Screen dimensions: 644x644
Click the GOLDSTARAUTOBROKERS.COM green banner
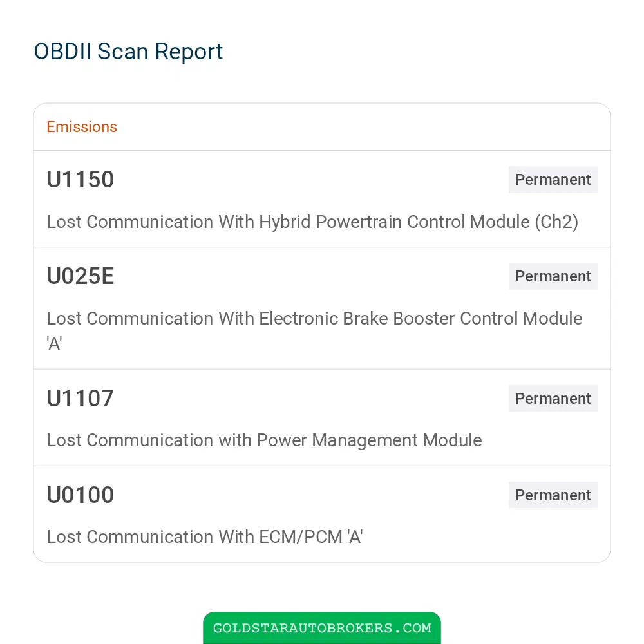coord(321,628)
